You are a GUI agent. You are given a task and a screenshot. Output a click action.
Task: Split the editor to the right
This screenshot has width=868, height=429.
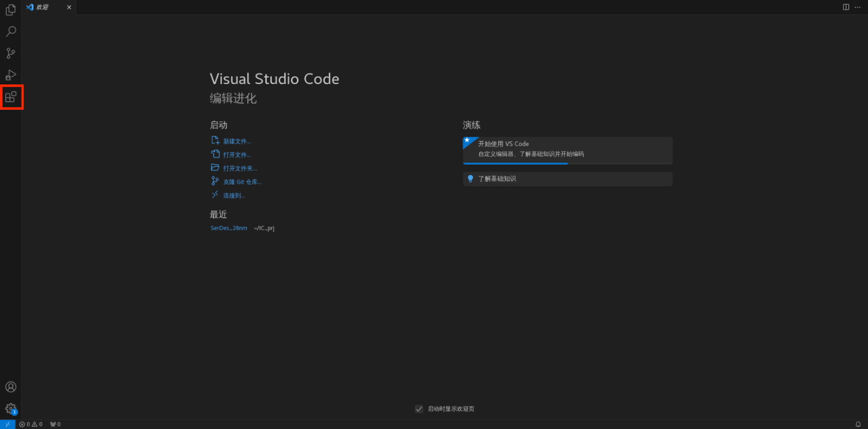click(846, 7)
